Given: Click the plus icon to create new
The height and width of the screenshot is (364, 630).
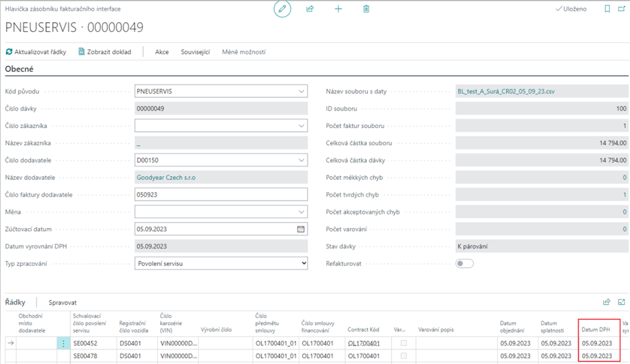Looking at the screenshot, I should (x=338, y=9).
